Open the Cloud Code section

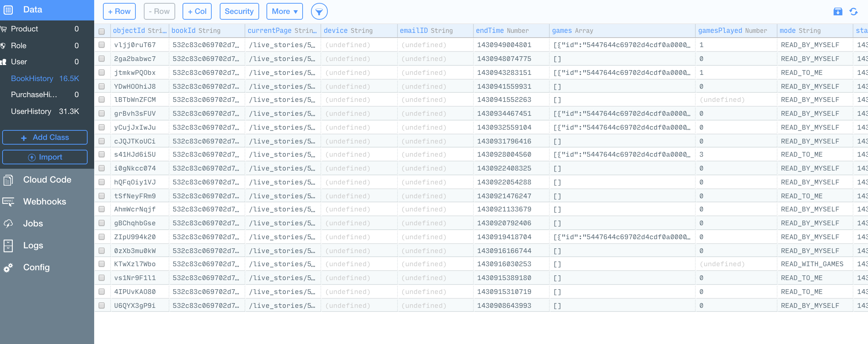point(47,180)
